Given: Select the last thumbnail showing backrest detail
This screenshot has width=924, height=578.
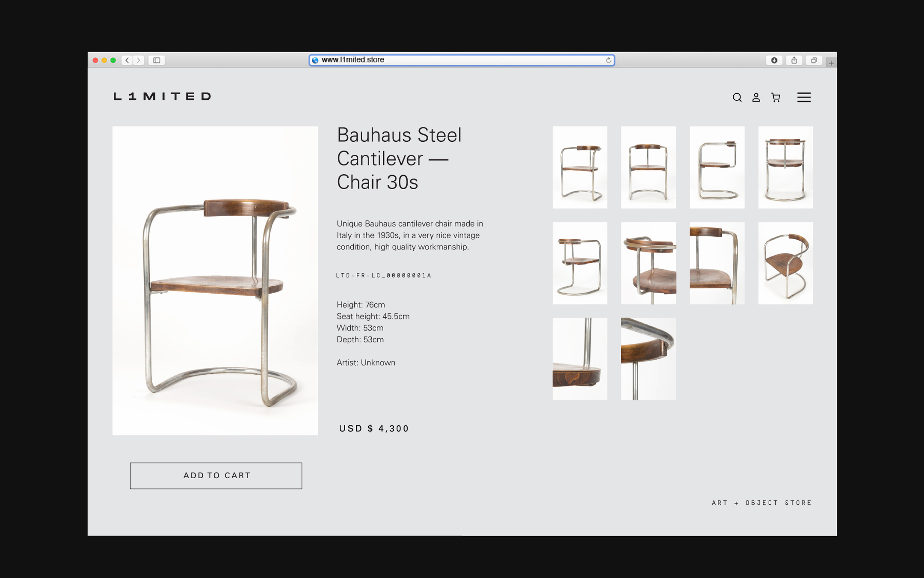Looking at the screenshot, I should 648,359.
